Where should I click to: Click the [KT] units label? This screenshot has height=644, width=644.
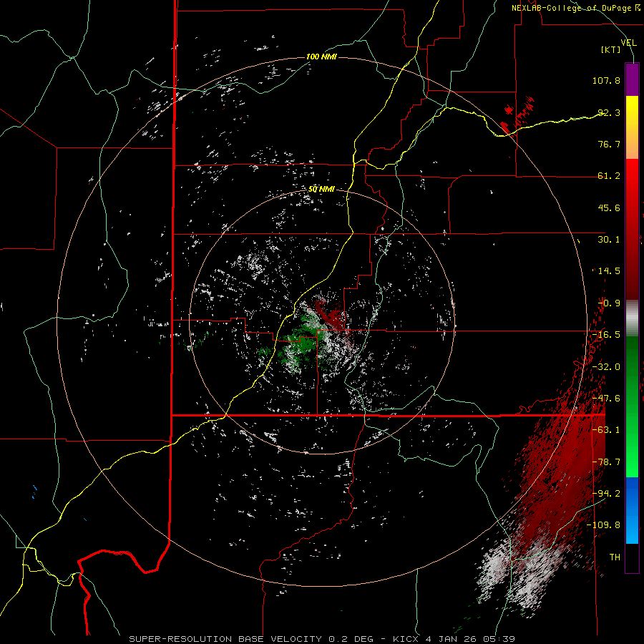click(x=611, y=49)
